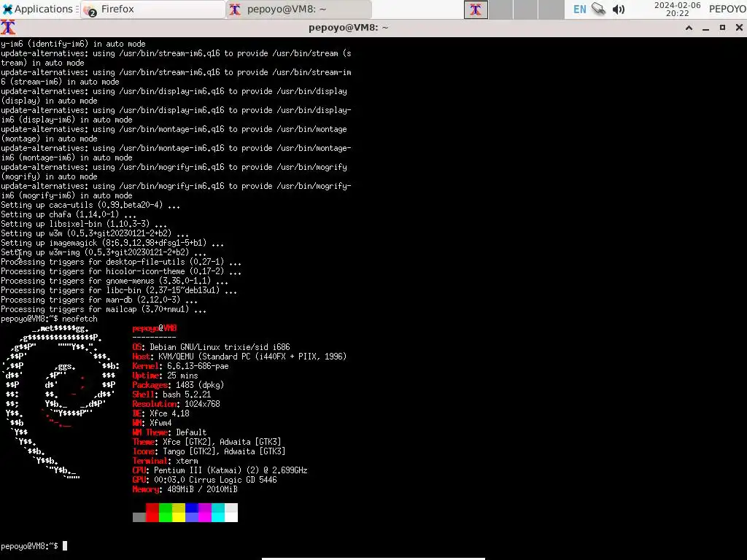Click the 'Packages: 1483 (dpkg)' line

(178, 385)
